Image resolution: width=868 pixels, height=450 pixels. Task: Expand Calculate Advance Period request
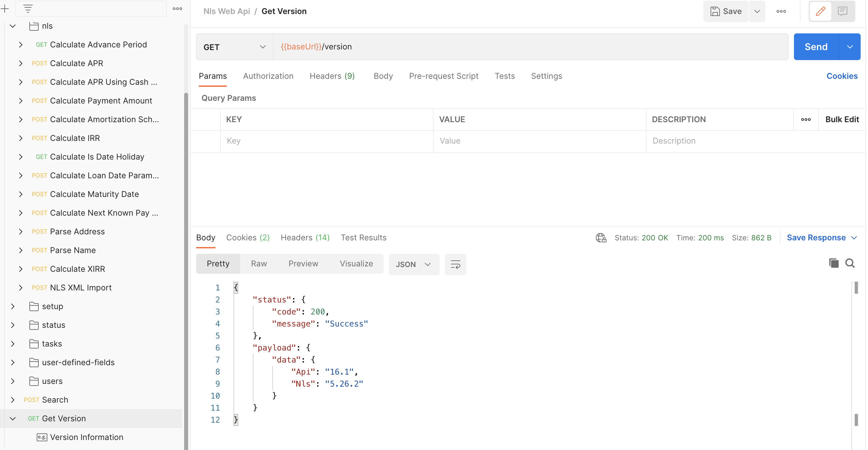point(21,44)
